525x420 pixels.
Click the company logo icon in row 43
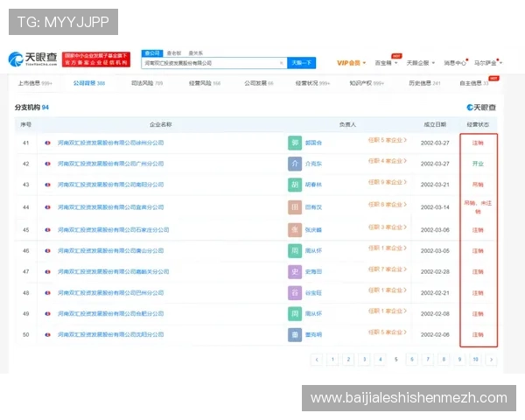[47, 185]
